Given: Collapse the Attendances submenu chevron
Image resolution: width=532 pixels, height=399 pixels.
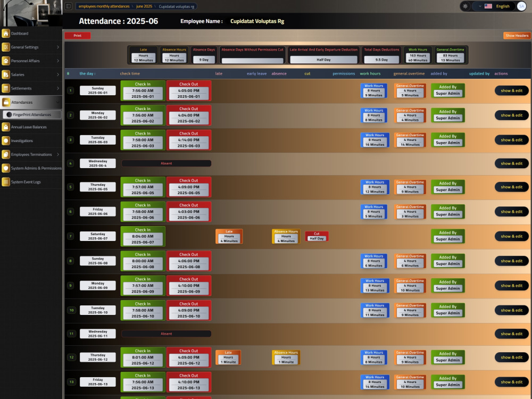Looking at the screenshot, I should tap(58, 102).
